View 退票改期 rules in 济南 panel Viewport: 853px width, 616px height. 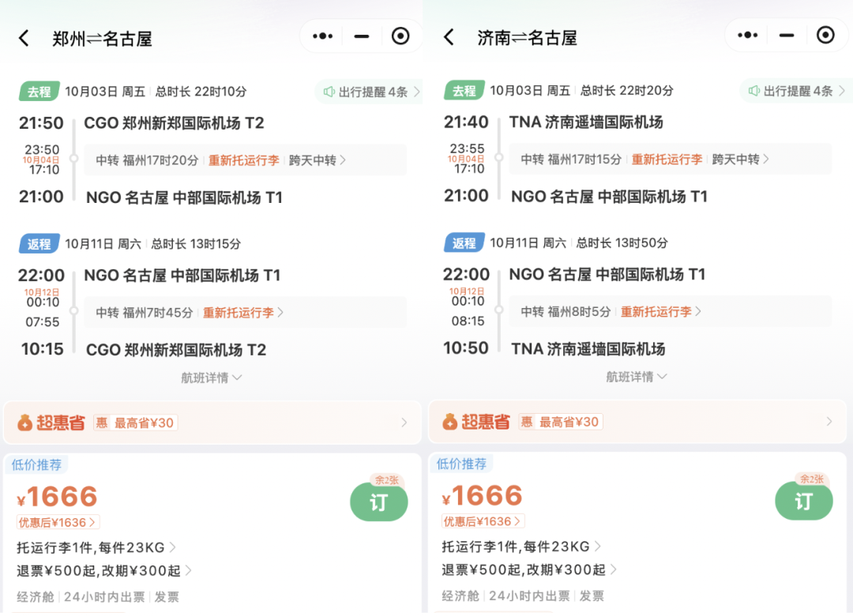click(x=528, y=569)
